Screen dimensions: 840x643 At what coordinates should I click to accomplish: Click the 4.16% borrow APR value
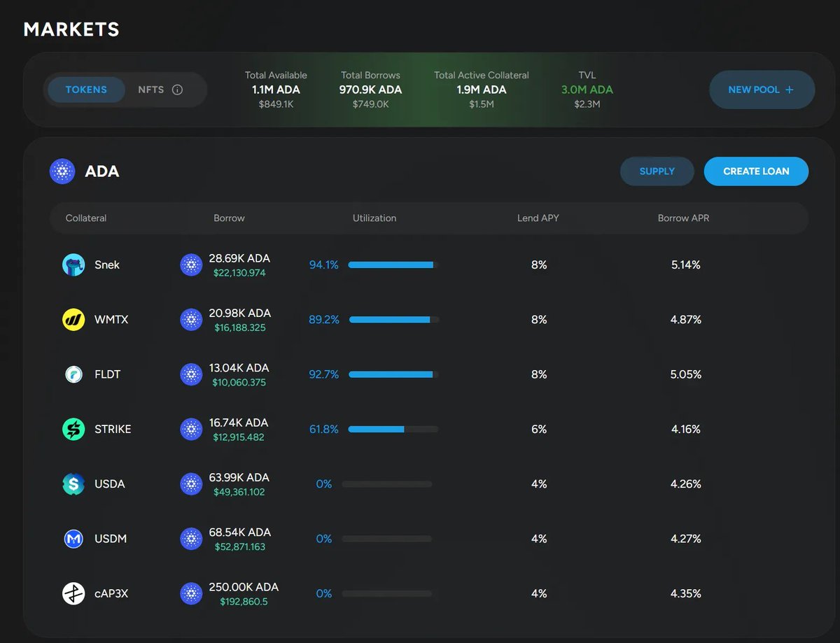coord(686,429)
